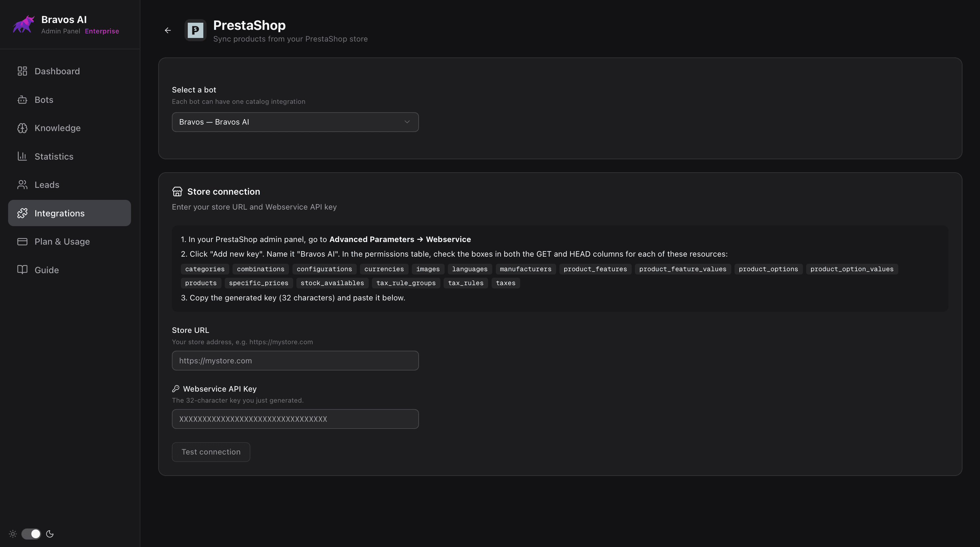The height and width of the screenshot is (547, 980).
Task: Open the Guide book icon
Action: (x=22, y=270)
